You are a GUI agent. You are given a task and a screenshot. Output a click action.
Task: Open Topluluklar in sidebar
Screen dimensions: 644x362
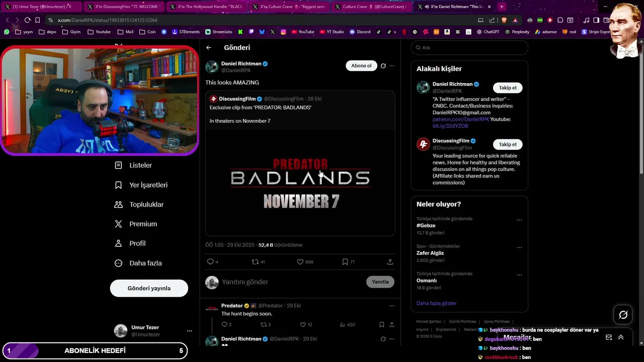pyautogui.click(x=139, y=205)
